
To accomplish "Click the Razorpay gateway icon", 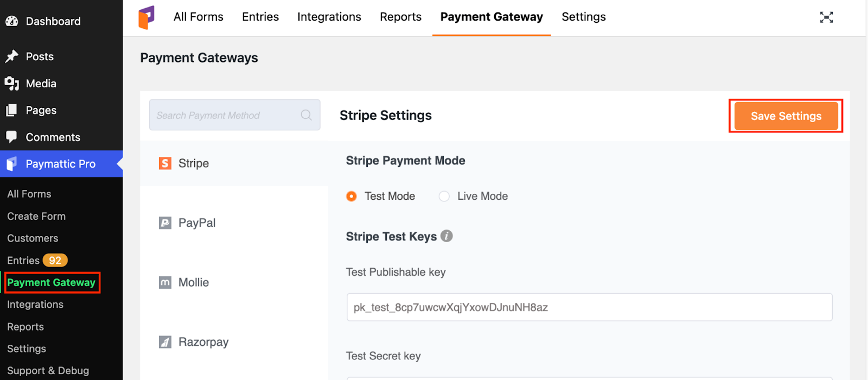I will (x=165, y=342).
